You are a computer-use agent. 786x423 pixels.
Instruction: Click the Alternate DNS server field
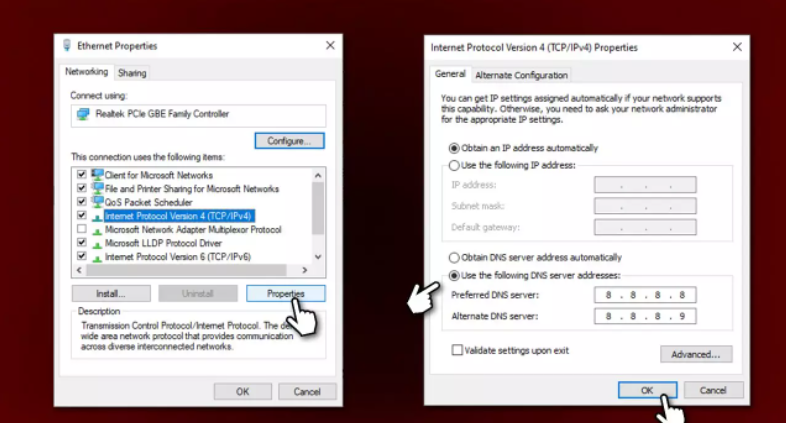645,316
